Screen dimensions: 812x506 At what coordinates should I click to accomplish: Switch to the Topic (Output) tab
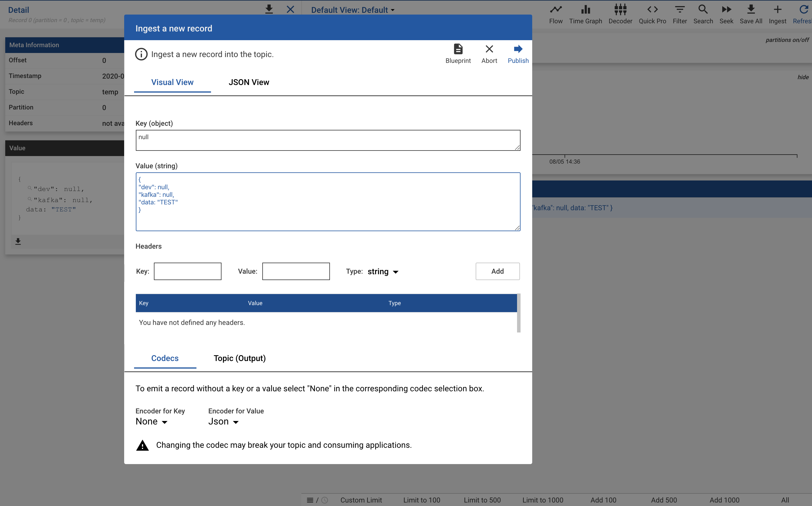click(240, 358)
